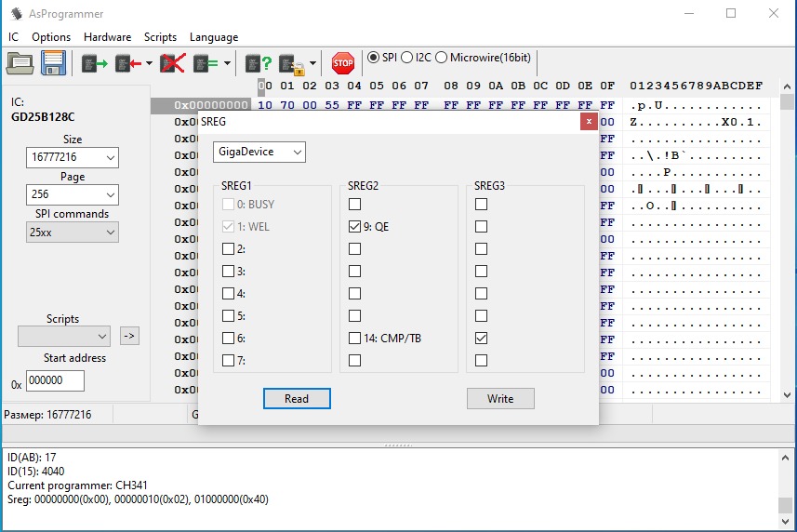Uncheck the 9: QE checkbox

pos(354,227)
